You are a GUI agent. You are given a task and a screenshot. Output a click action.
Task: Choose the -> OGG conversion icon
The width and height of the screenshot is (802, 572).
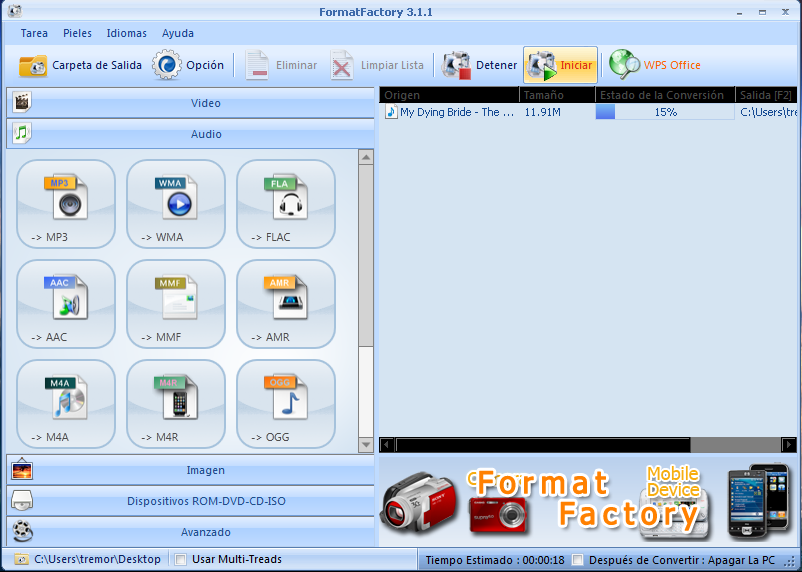286,404
